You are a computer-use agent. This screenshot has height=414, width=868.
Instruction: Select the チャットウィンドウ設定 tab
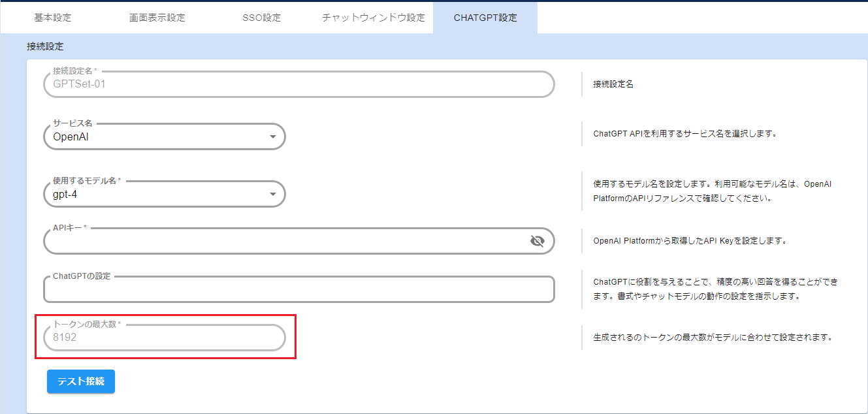tap(374, 18)
